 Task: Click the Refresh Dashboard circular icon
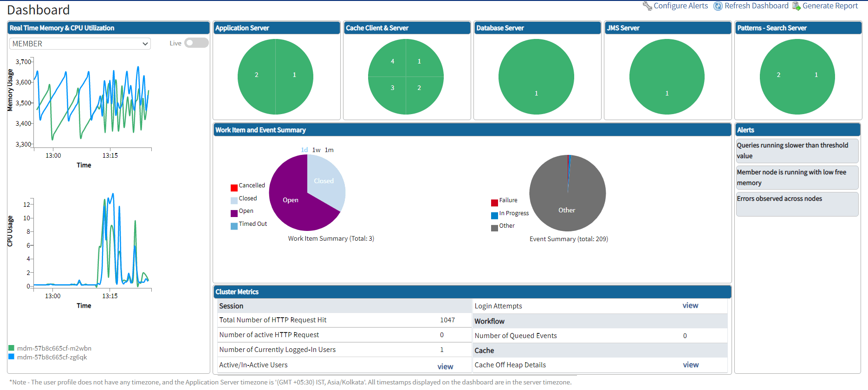click(718, 6)
